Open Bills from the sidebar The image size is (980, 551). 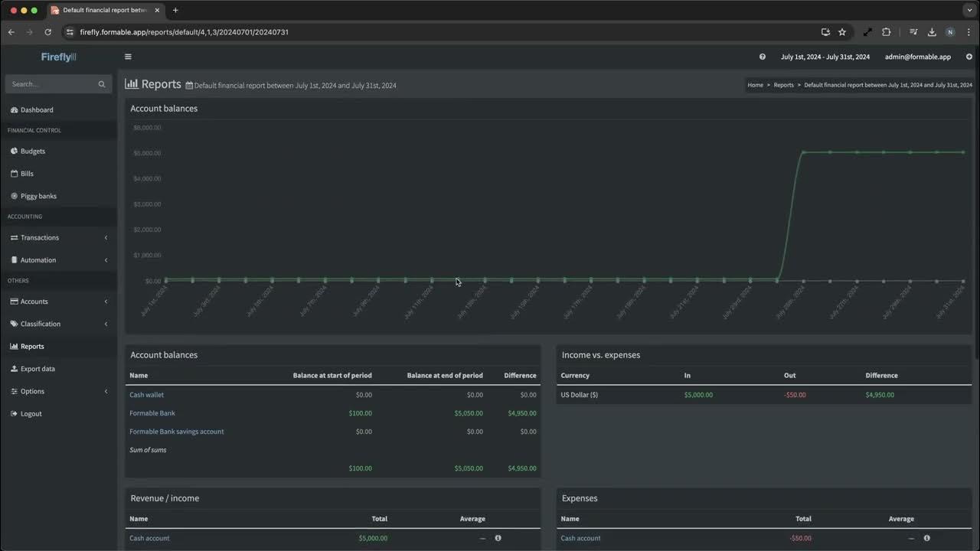[27, 174]
